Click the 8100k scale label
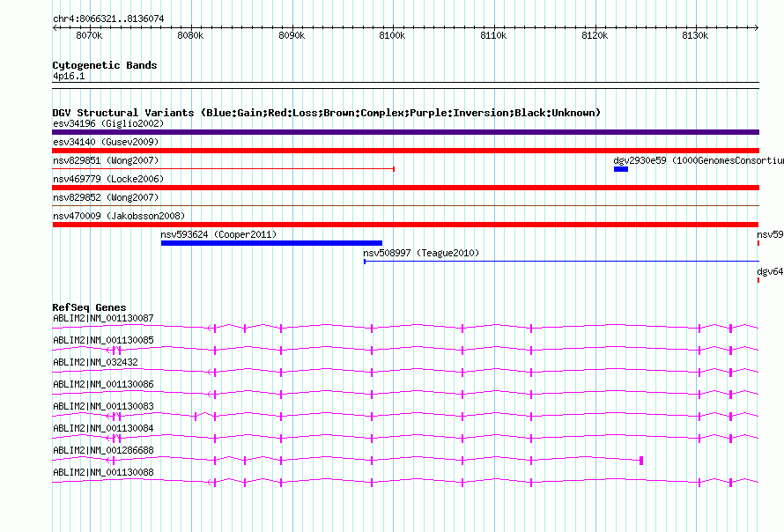784x532 pixels. click(393, 35)
